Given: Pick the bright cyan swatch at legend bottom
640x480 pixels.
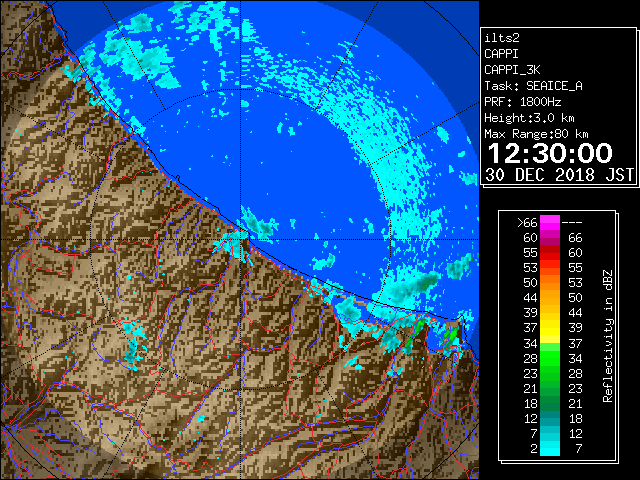Looking at the screenshot, I should pos(550,449).
